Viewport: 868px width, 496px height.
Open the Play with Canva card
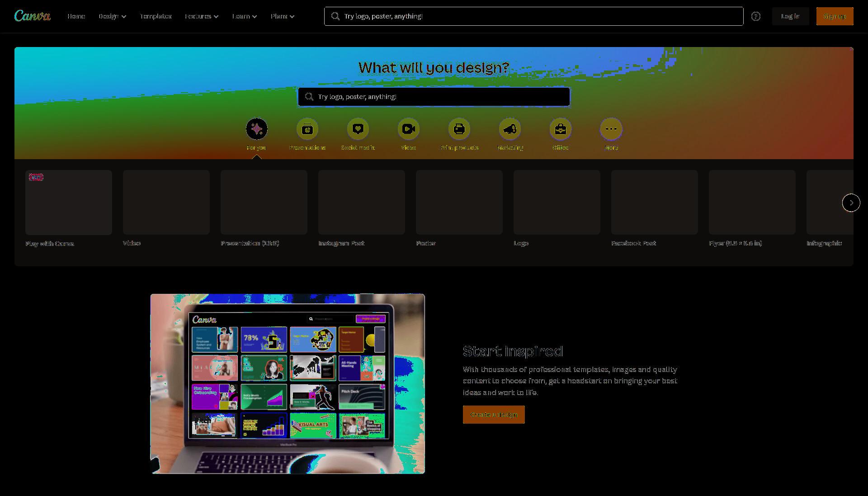69,208
